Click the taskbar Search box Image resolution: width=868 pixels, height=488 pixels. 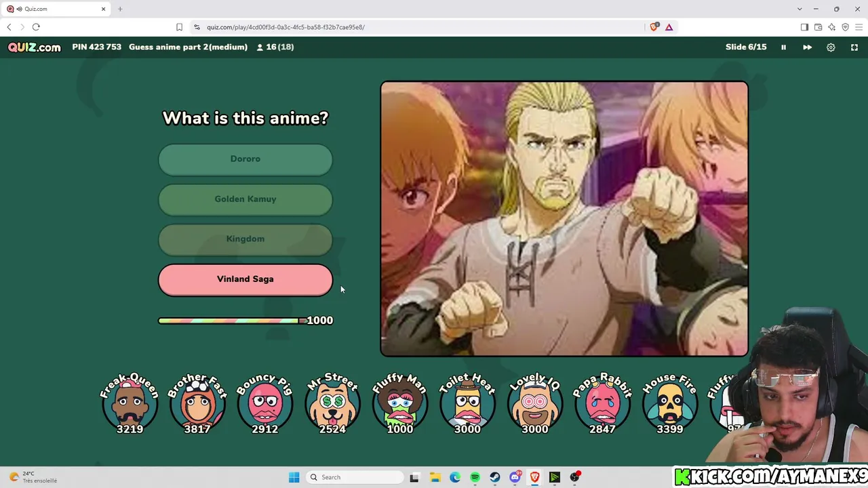tap(354, 477)
